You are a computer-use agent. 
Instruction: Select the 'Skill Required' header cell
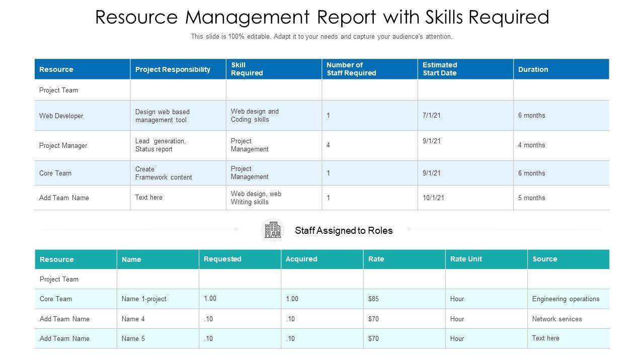(274, 69)
